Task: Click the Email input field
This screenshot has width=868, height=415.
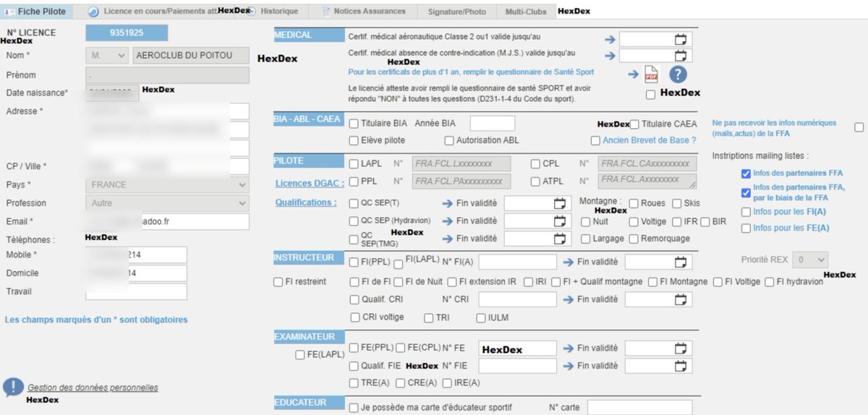Action: 167,221
